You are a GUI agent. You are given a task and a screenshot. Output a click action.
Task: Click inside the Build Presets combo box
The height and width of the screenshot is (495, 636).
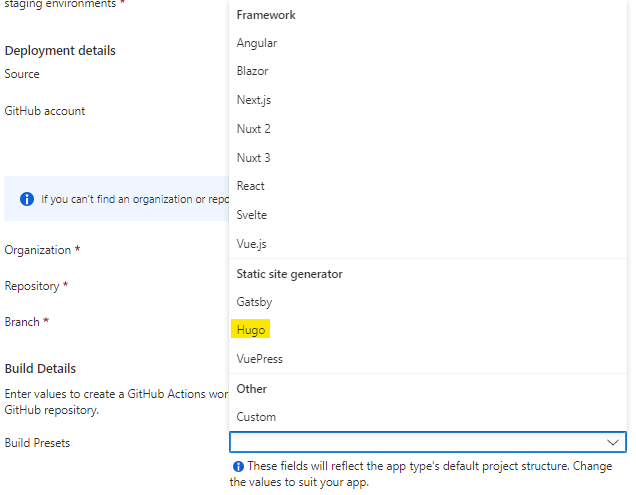coord(428,442)
